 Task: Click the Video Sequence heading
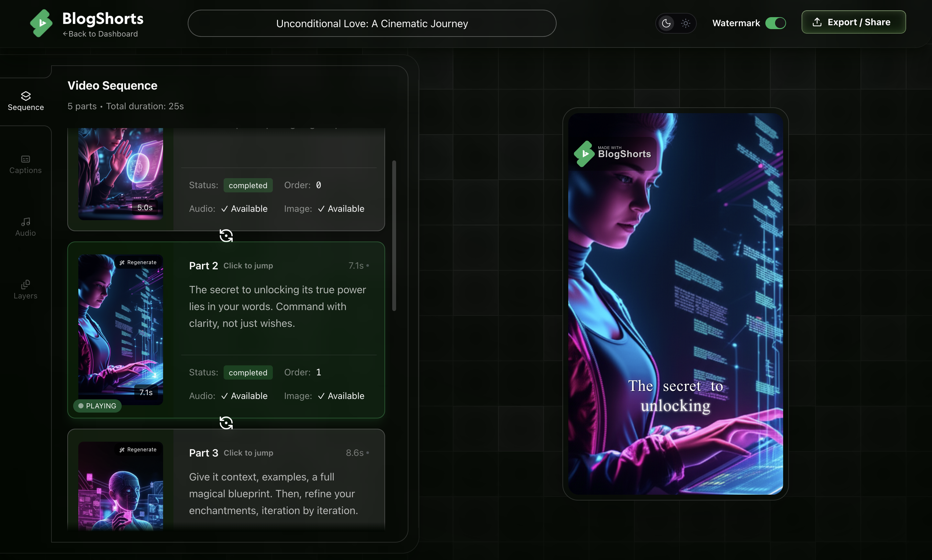(x=112, y=85)
